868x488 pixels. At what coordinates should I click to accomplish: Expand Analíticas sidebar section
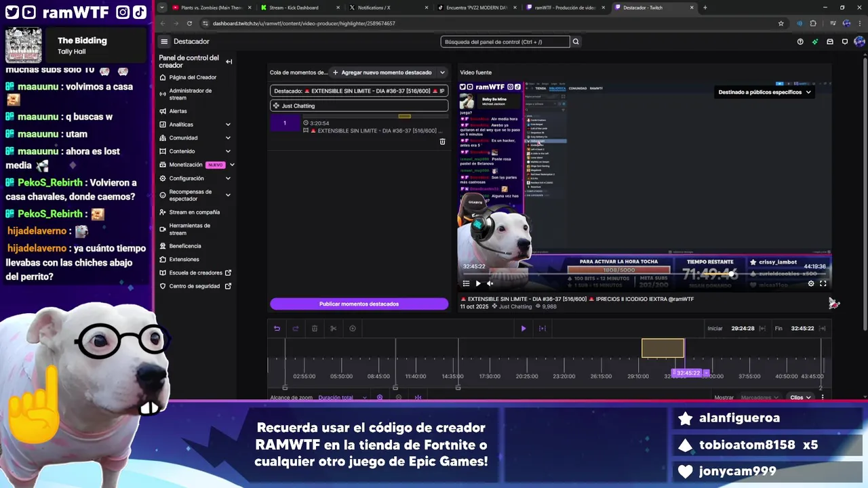coord(228,125)
